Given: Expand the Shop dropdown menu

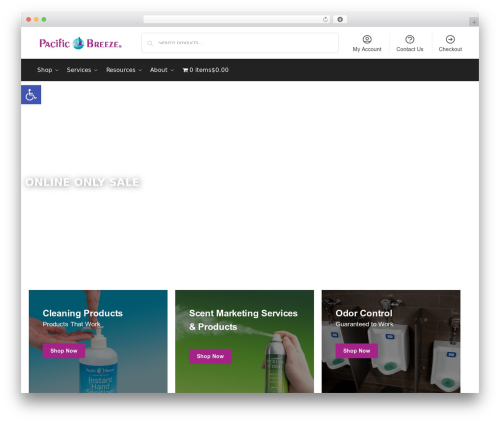Looking at the screenshot, I should [x=48, y=70].
